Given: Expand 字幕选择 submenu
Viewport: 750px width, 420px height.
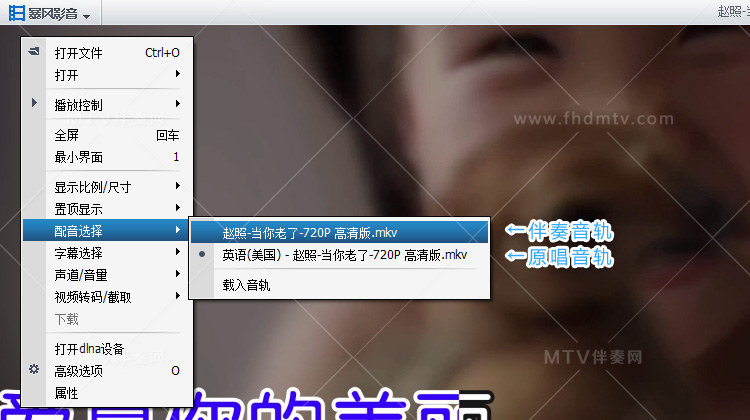Looking at the screenshot, I should [x=108, y=253].
